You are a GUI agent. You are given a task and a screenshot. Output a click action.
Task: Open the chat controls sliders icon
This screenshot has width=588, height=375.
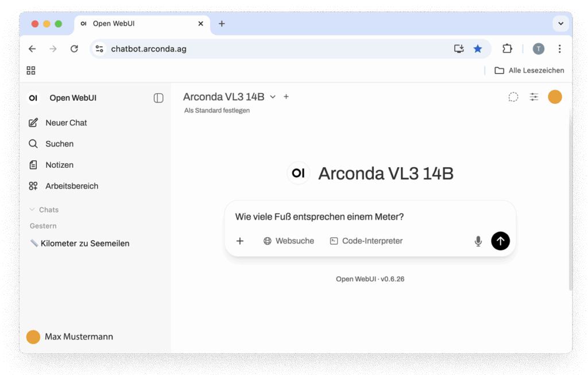coord(534,97)
